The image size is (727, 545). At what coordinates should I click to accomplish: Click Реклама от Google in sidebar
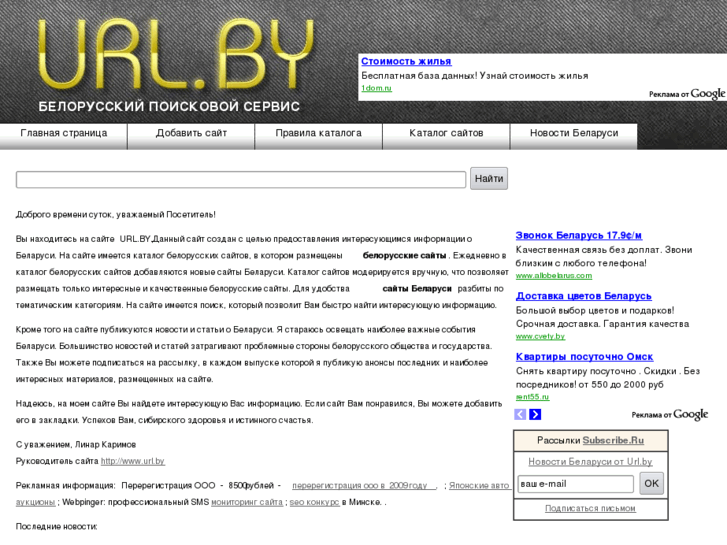[670, 414]
